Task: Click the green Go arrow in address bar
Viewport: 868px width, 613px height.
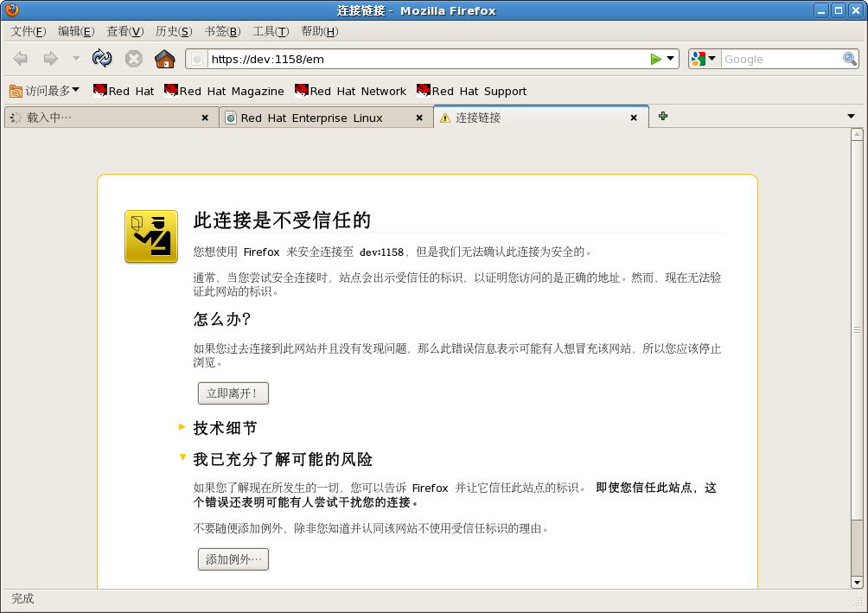Action: 655,59
